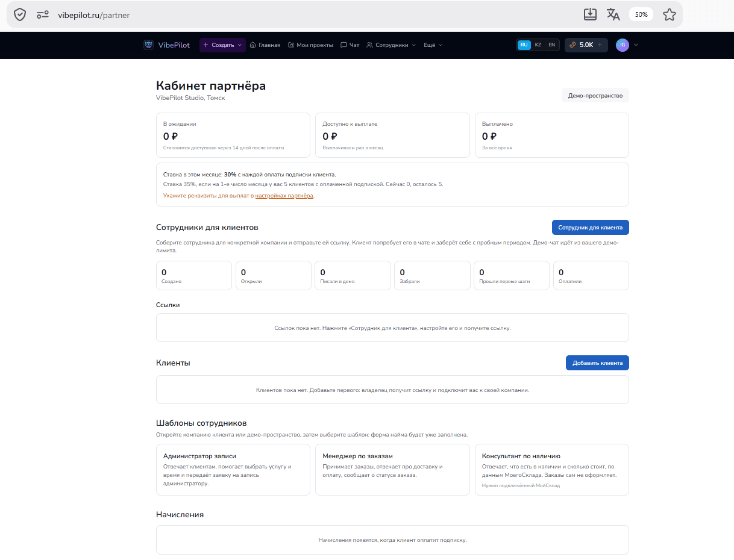This screenshot has height=560, width=734.
Task: Click the Создано counter card
Action: click(194, 276)
